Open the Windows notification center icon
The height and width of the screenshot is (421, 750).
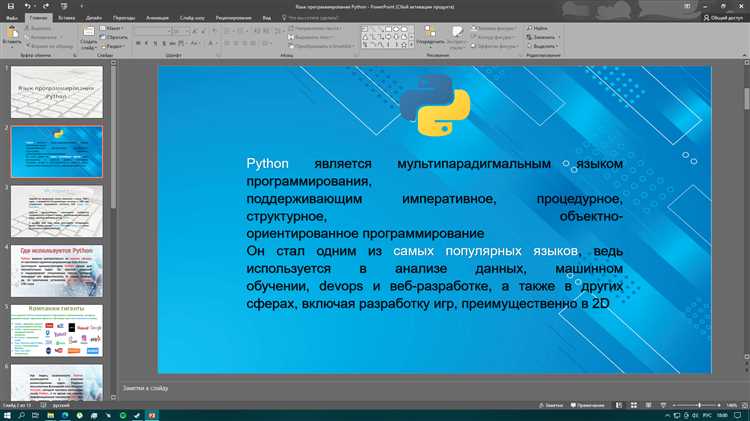(x=738, y=415)
